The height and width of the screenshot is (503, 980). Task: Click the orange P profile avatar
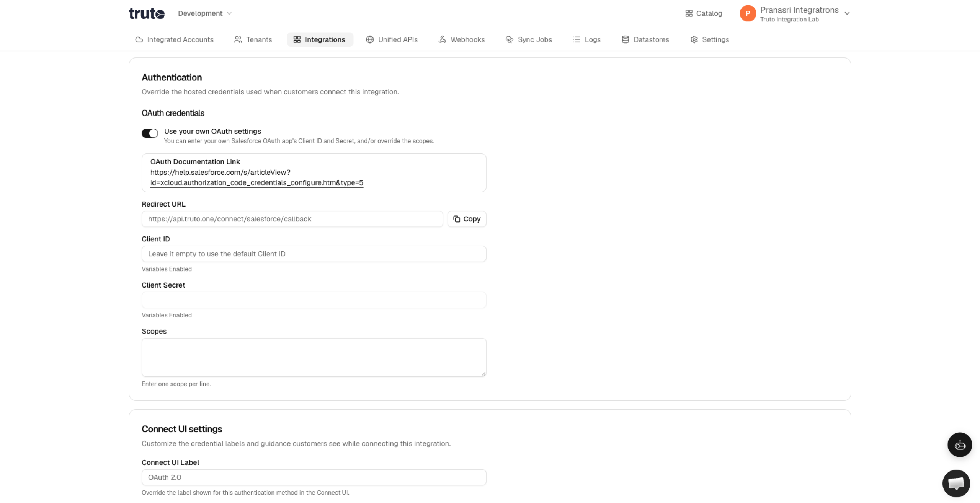coord(748,13)
